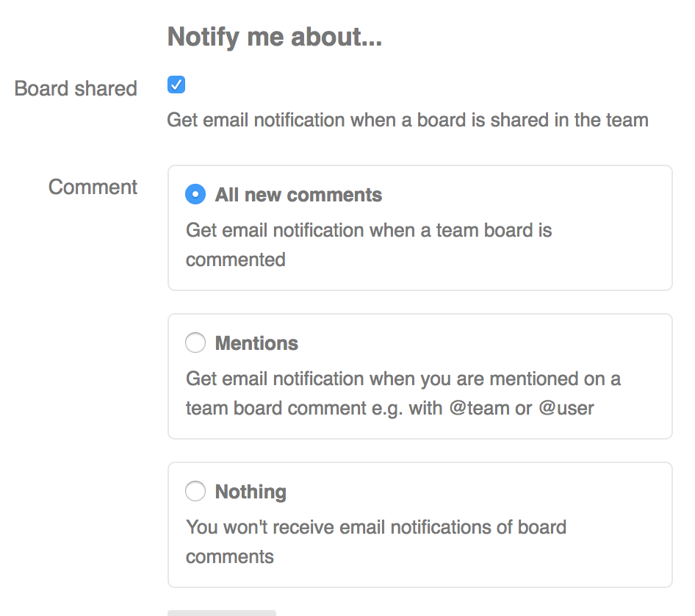This screenshot has width=695, height=616.
Task: Click the 'Nothing' option title
Action: coord(251,492)
